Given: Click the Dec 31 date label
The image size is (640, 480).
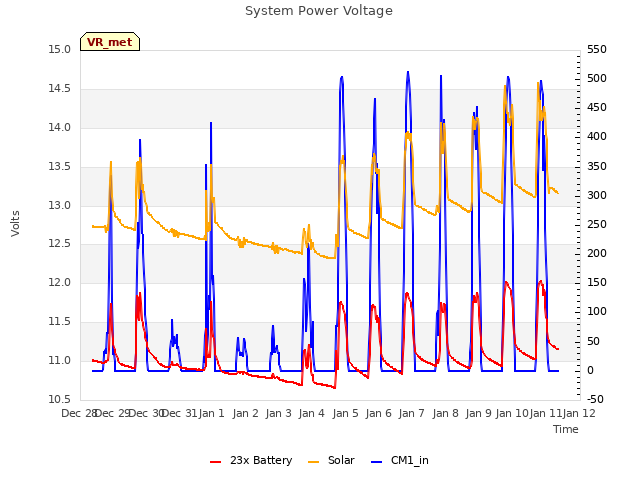Looking at the screenshot, I should [180, 413].
